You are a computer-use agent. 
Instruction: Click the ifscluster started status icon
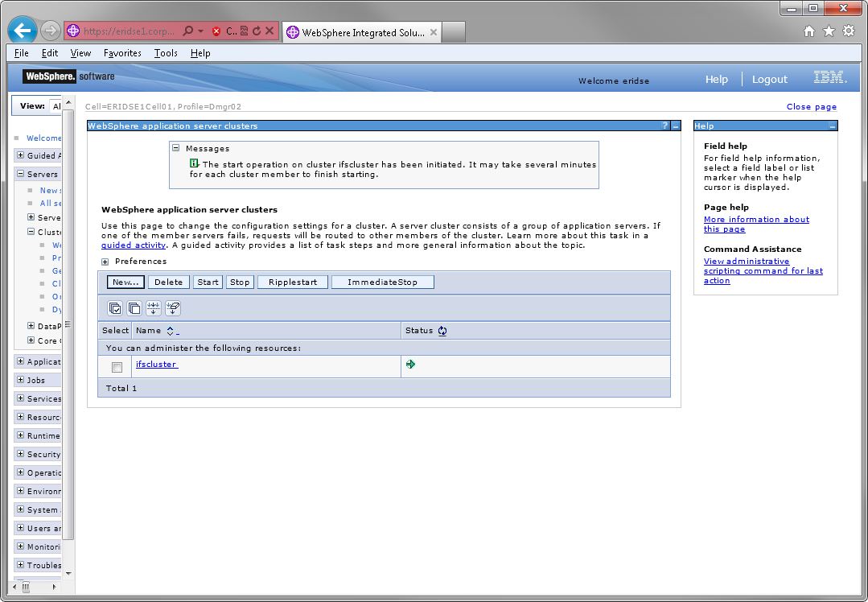pyautogui.click(x=410, y=364)
